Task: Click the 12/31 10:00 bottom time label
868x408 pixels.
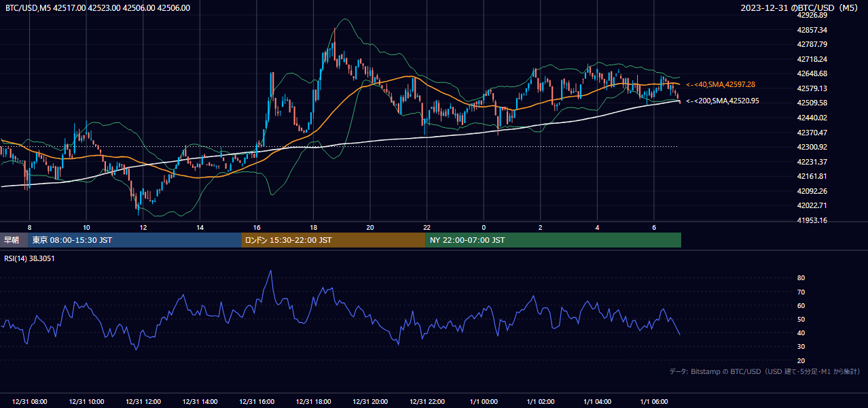Action: click(86, 401)
